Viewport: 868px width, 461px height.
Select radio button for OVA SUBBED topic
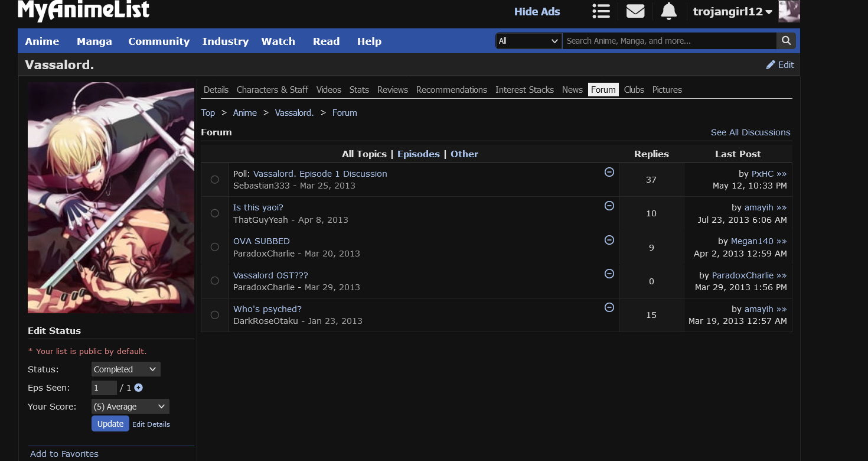point(215,247)
